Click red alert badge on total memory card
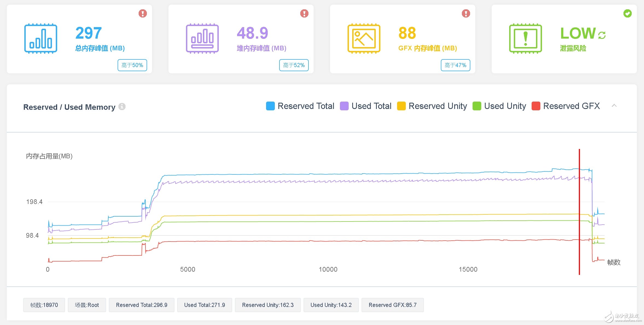The image size is (644, 325). click(142, 13)
